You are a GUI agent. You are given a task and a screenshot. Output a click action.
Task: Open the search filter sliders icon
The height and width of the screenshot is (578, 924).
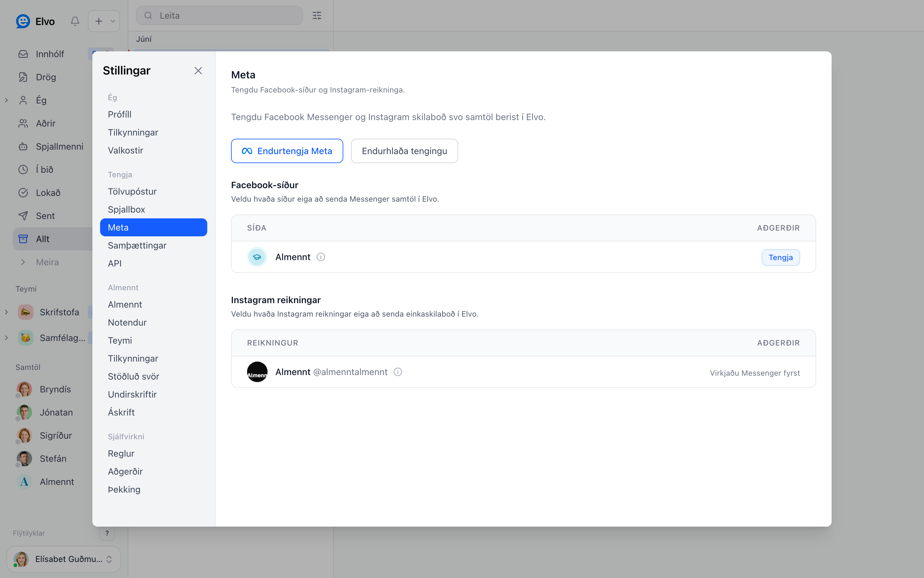317,15
